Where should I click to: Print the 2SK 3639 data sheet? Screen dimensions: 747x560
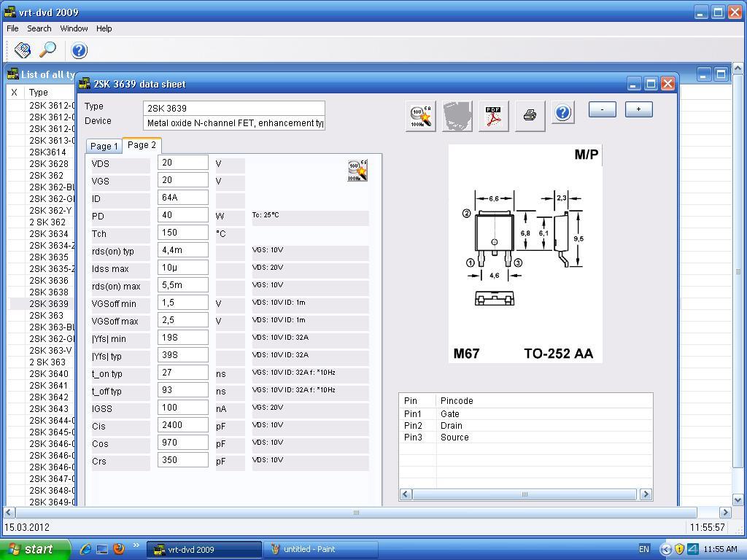pos(530,116)
